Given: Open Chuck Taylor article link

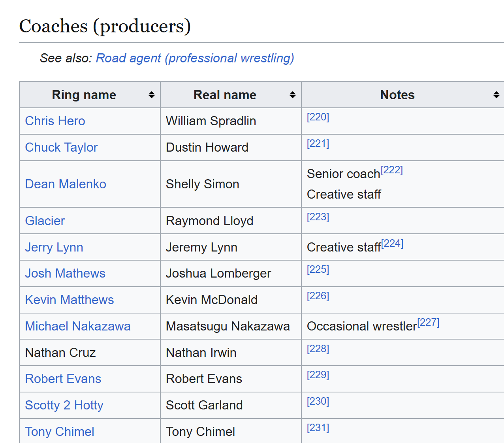Looking at the screenshot, I should click(61, 147).
